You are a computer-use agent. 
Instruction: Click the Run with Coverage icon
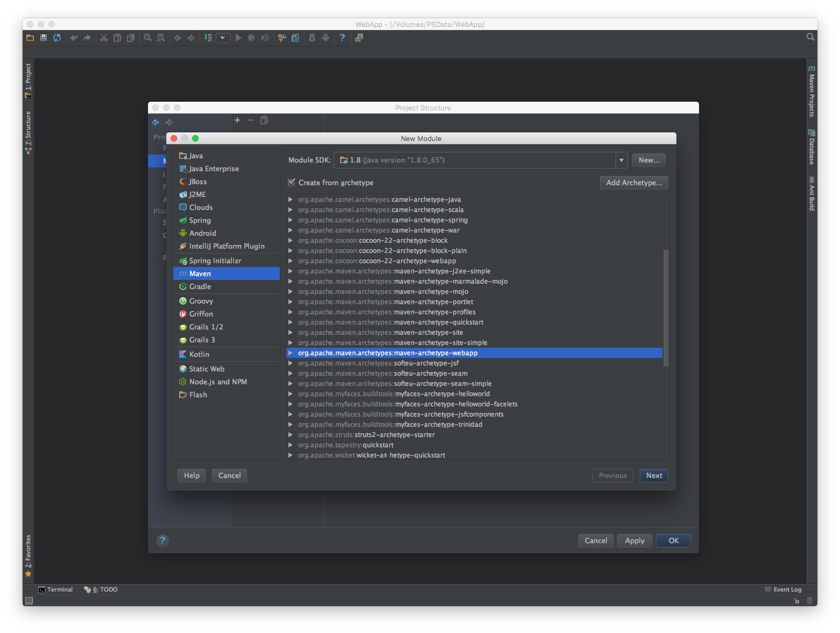(x=265, y=38)
